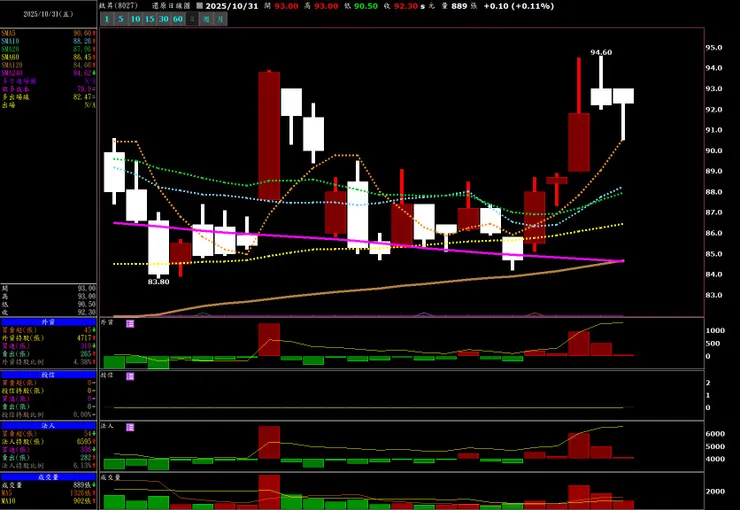This screenshot has height=510, width=740.
Task: Click the 83.0 price axis label
Action: 714,295
